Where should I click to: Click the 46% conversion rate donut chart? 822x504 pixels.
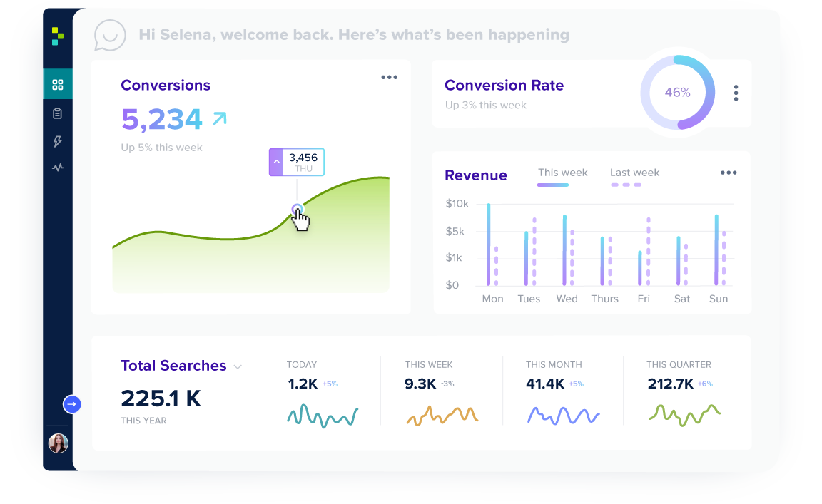tap(677, 93)
